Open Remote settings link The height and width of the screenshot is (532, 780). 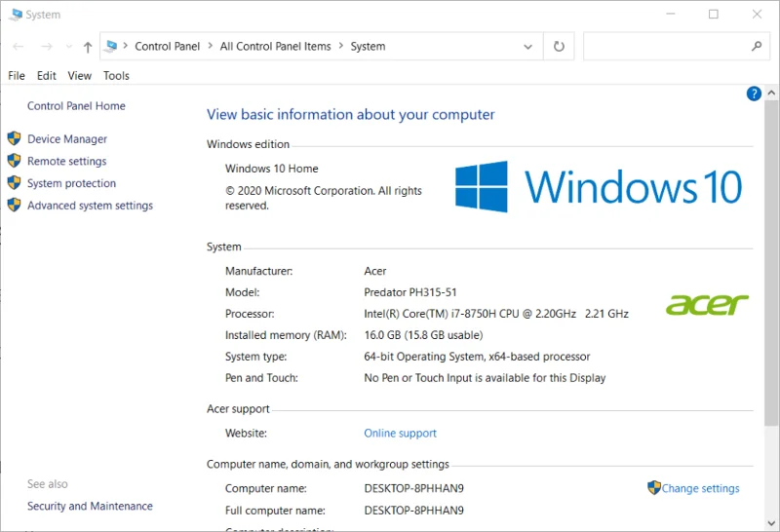point(66,161)
